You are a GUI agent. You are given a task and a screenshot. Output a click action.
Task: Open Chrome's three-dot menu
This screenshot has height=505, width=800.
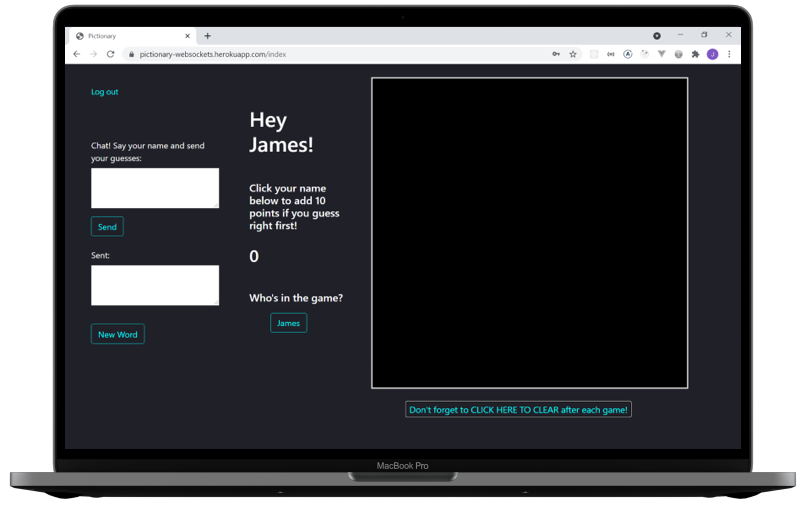point(729,54)
